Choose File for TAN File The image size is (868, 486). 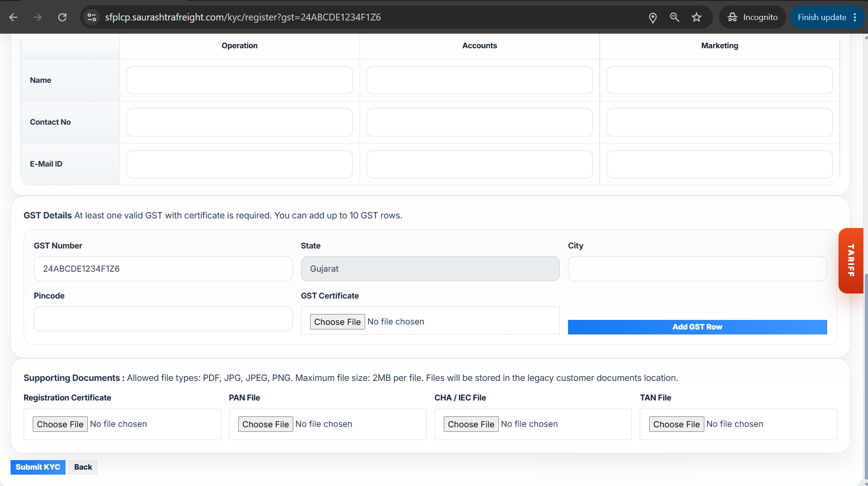tap(677, 424)
